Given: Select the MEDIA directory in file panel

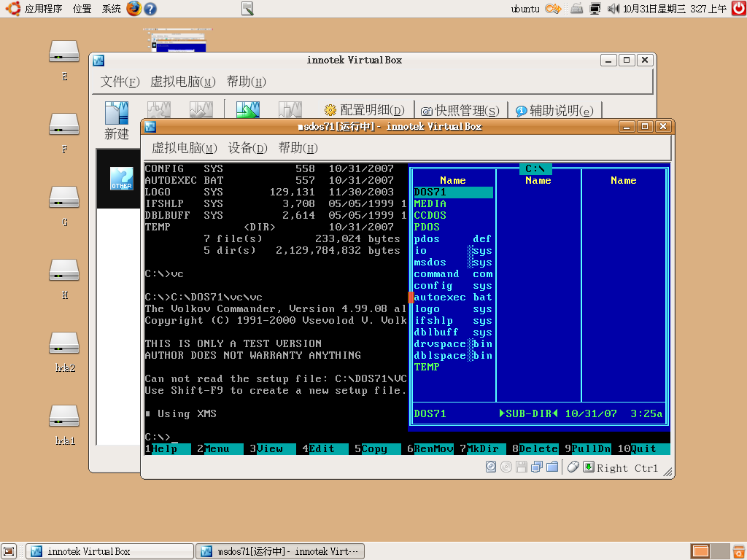Looking at the screenshot, I should 453,204.
